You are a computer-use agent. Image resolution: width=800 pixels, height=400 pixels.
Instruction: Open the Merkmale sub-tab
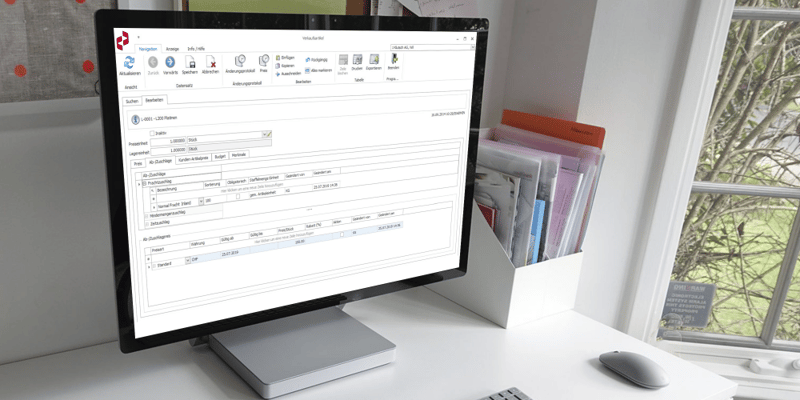coord(239,155)
